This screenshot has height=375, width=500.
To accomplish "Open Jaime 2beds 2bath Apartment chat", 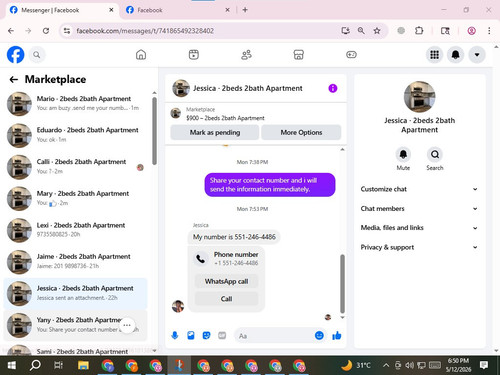I will [x=75, y=261].
